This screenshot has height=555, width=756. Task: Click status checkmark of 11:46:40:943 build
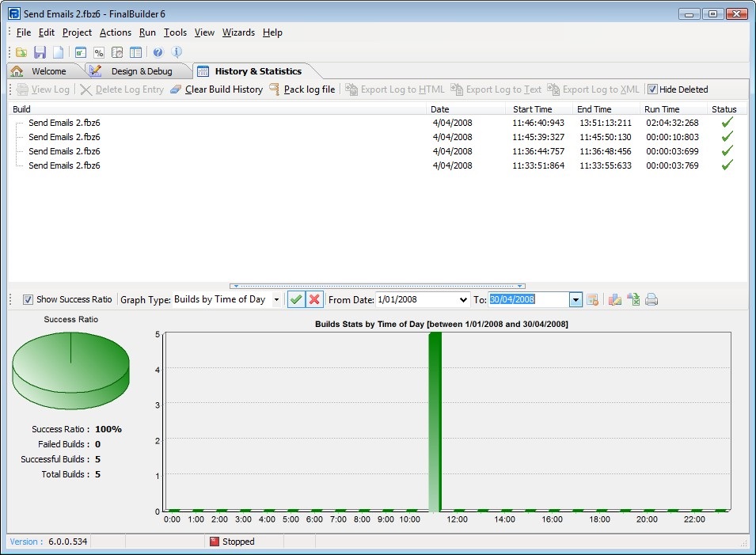[727, 123]
